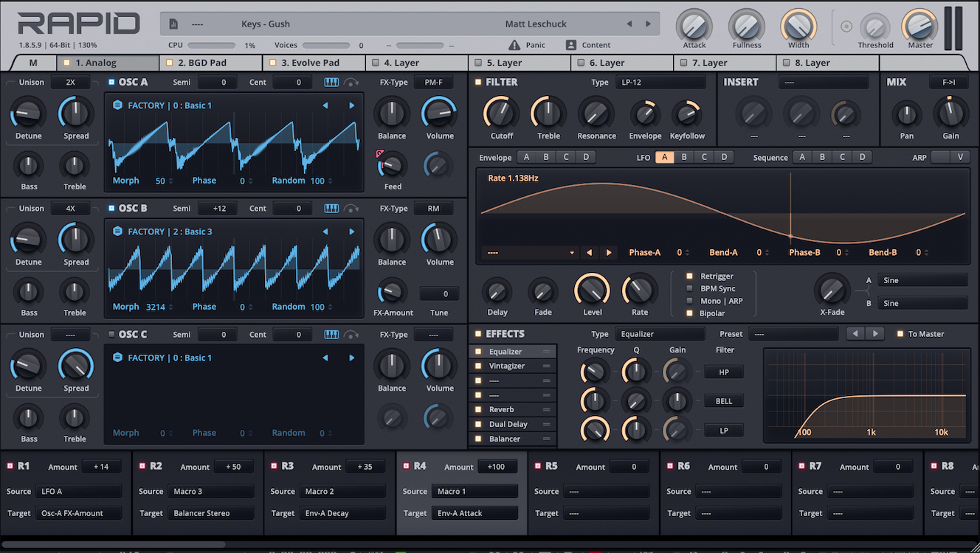
Task: Click OSC A keyboard tracking icon
Action: tap(331, 83)
